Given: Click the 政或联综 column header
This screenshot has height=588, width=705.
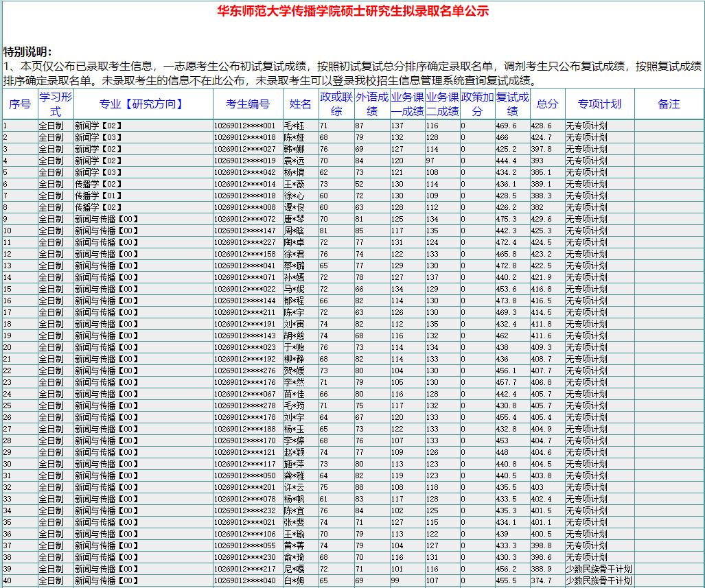Looking at the screenshot, I should point(336,104).
